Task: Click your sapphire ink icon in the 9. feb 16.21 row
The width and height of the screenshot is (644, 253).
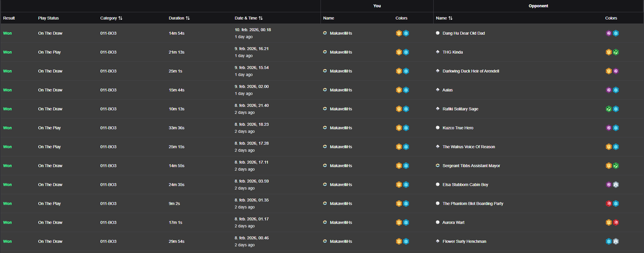Action: [406, 52]
